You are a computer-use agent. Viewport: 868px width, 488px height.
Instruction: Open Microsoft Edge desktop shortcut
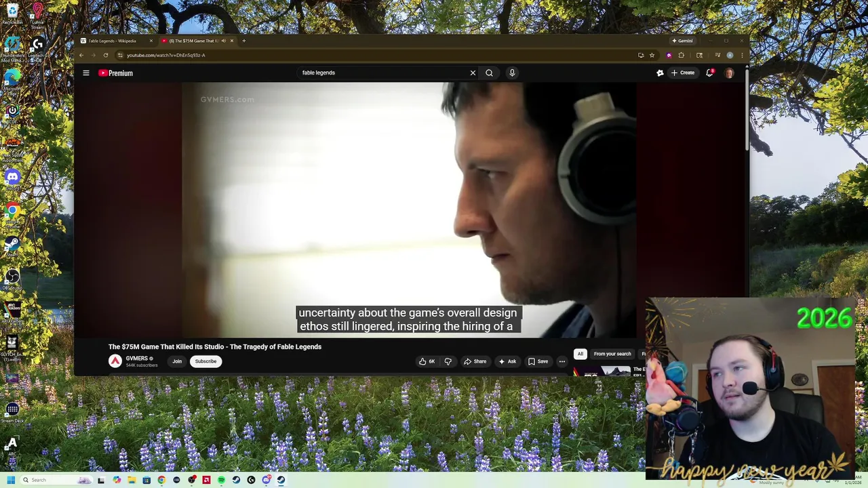click(12, 81)
